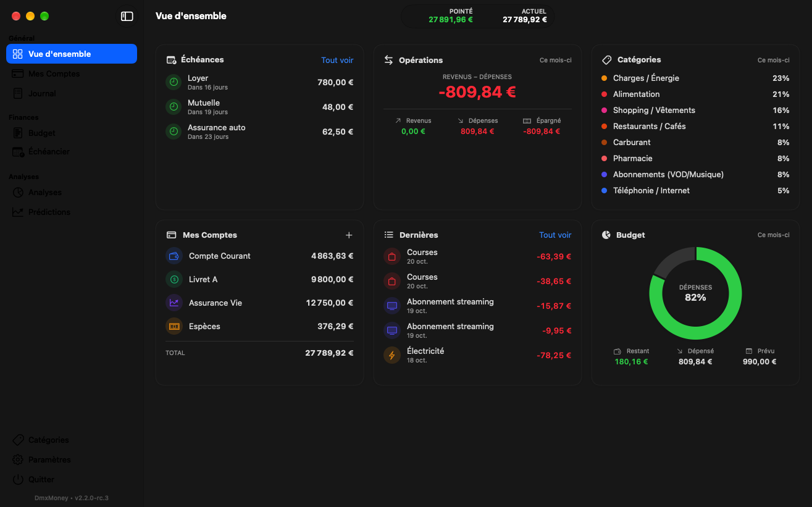The height and width of the screenshot is (507, 812).
Task: Toggle the sidebar panel icon
Action: click(x=127, y=17)
